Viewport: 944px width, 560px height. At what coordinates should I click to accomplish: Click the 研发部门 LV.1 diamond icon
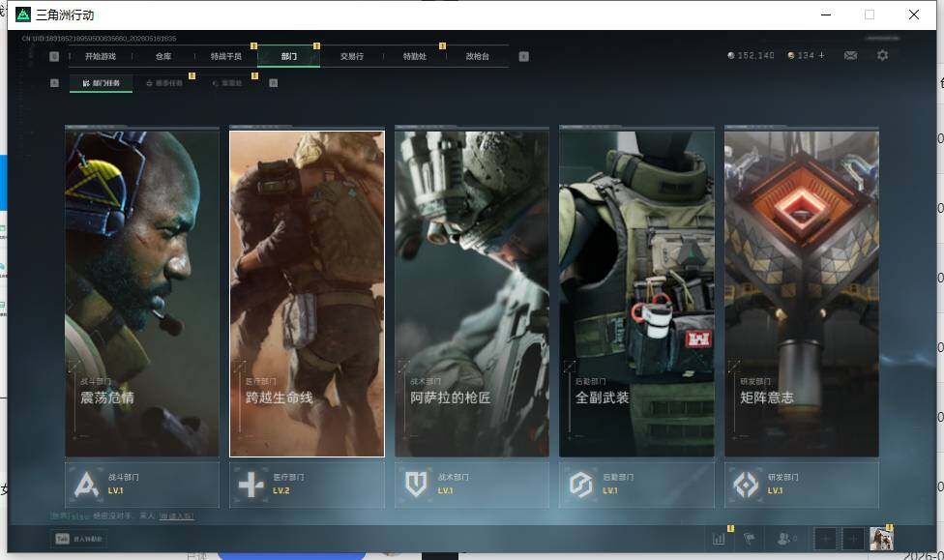coord(746,485)
